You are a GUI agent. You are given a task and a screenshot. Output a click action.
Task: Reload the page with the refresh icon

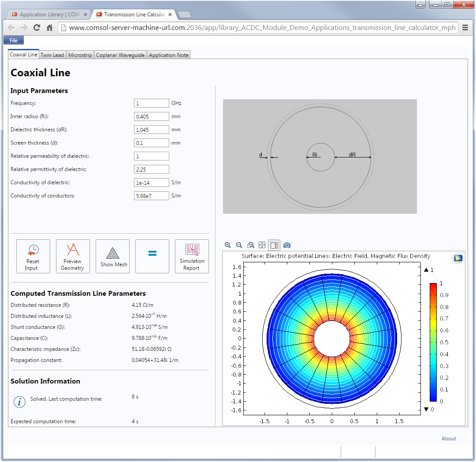point(37,28)
